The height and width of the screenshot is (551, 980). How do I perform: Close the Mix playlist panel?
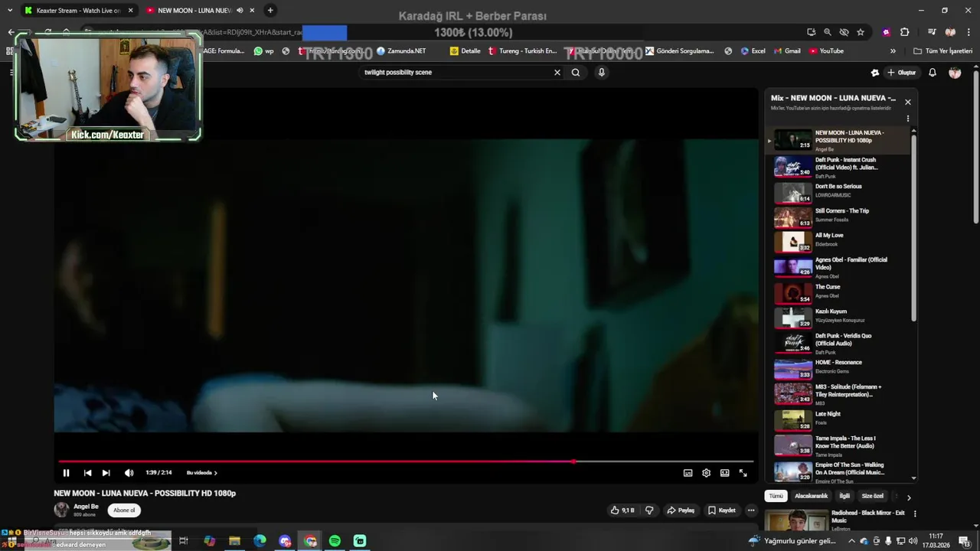(908, 102)
